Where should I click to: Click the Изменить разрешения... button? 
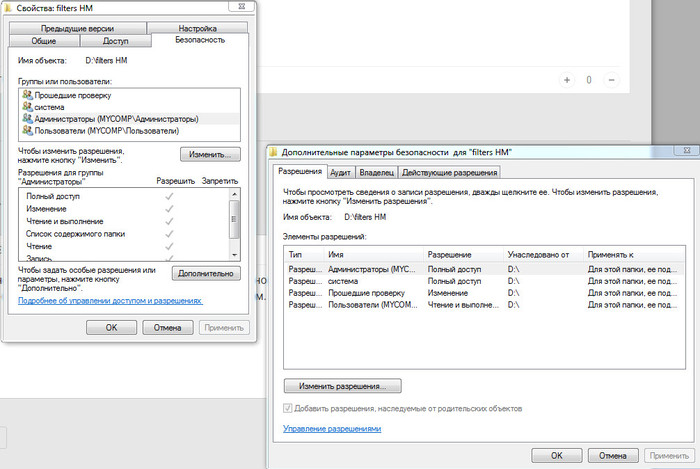click(342, 386)
